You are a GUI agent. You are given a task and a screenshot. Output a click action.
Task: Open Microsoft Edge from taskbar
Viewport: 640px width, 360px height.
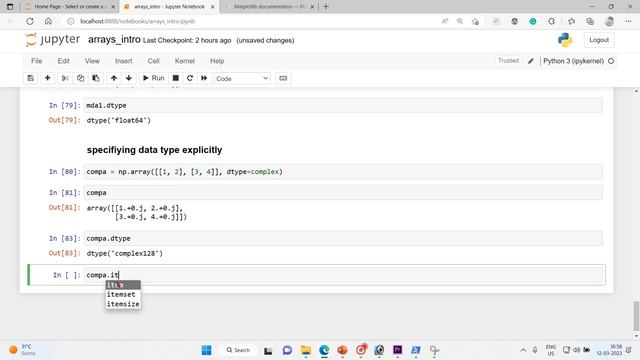coord(324,350)
